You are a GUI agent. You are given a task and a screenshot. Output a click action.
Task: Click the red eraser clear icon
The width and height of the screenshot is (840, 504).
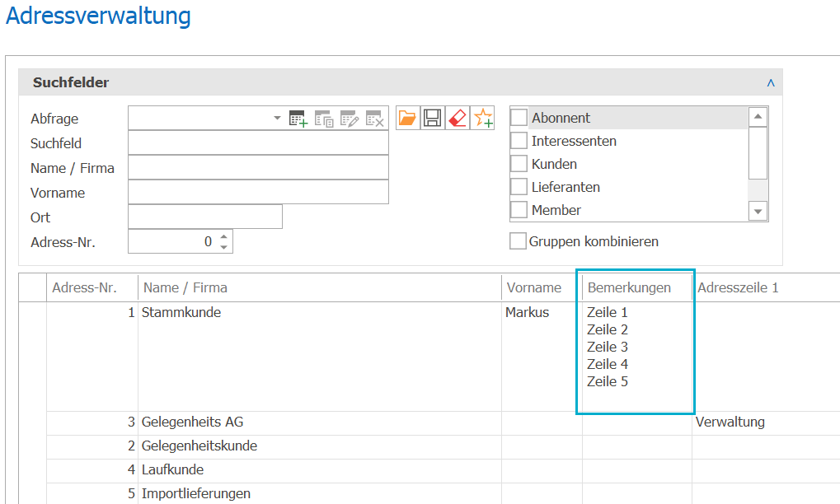(x=458, y=118)
